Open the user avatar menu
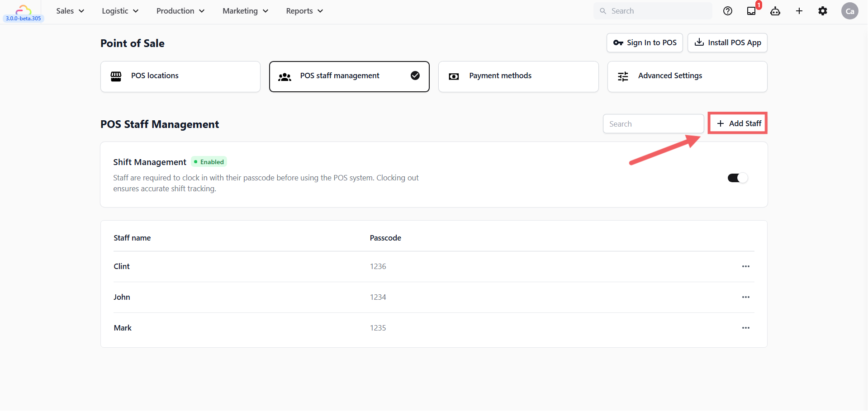Screen dimensions: 868x411 point(849,11)
